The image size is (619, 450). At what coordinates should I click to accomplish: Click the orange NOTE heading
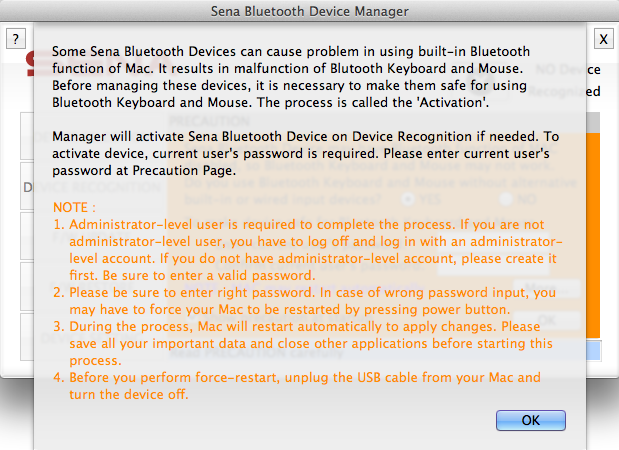click(x=74, y=208)
